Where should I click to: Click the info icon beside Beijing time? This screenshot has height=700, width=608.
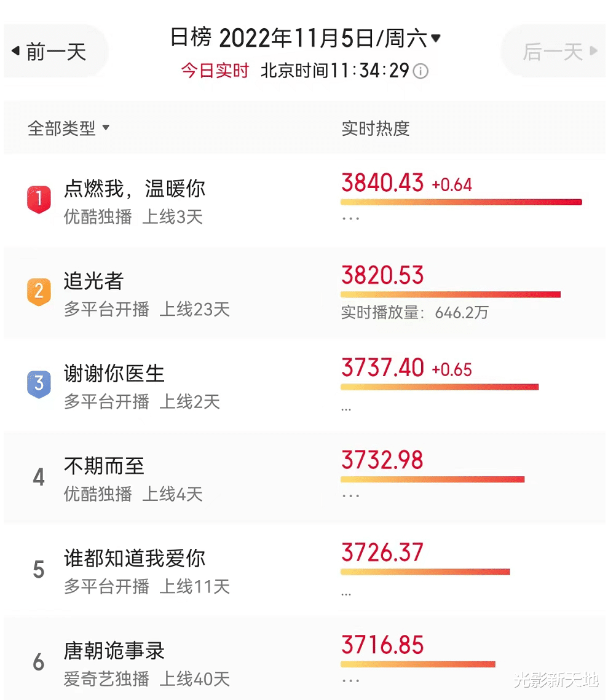420,71
